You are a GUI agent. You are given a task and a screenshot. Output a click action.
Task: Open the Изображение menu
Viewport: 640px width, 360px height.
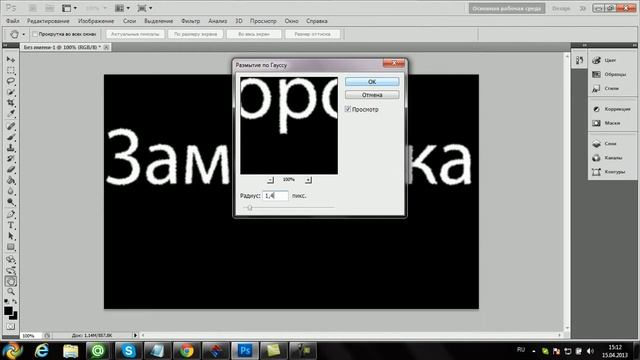pos(96,21)
